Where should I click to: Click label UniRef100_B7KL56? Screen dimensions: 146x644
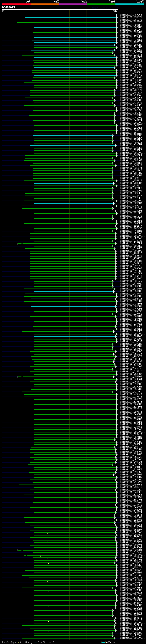click(x=131, y=50)
